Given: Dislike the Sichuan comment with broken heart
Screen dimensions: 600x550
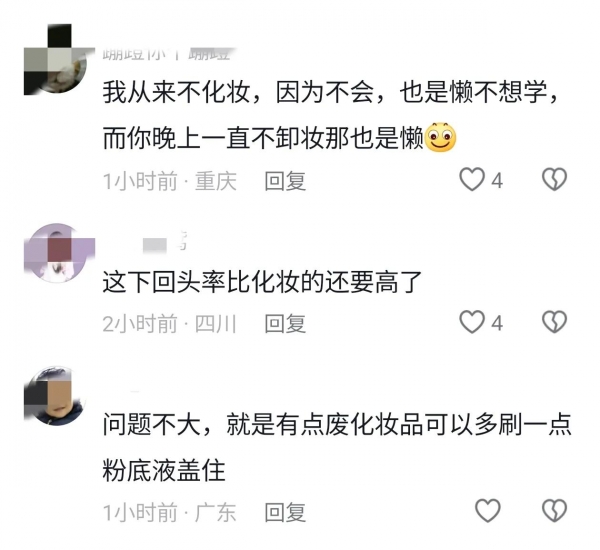Looking at the screenshot, I should [554, 322].
